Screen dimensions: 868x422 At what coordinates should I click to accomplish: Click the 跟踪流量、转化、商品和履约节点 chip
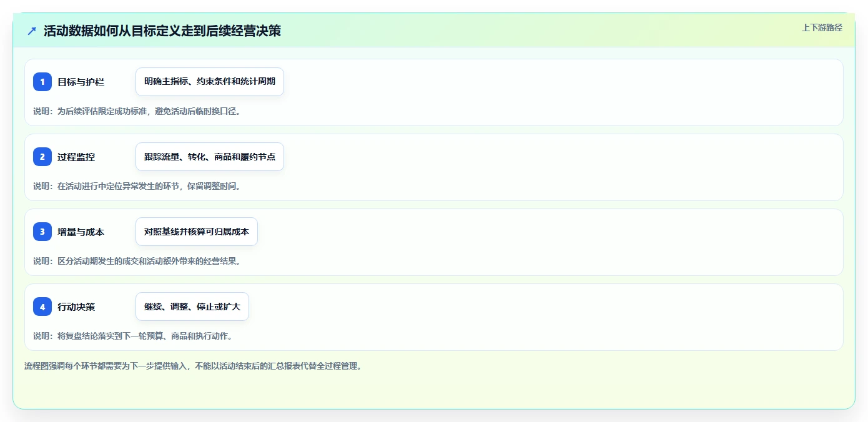point(210,157)
